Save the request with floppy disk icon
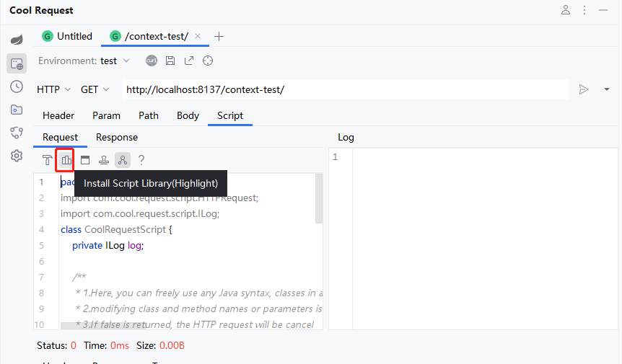622x364 pixels. click(x=170, y=61)
